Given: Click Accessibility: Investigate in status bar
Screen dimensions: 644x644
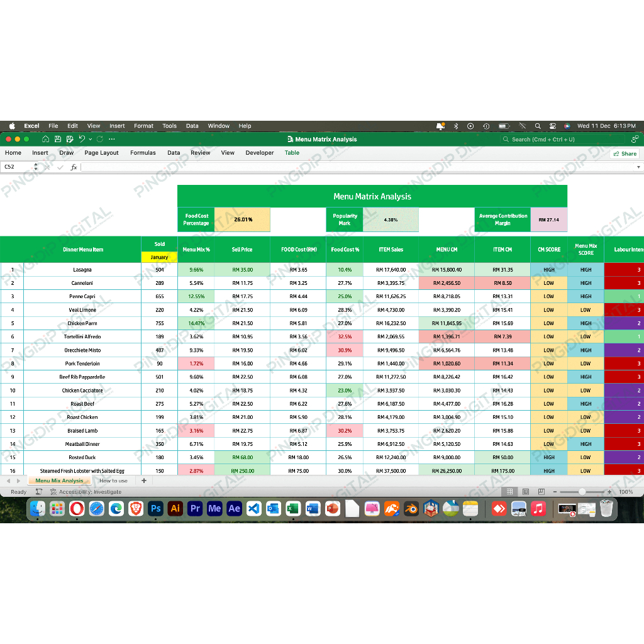Looking at the screenshot, I should coord(90,492).
